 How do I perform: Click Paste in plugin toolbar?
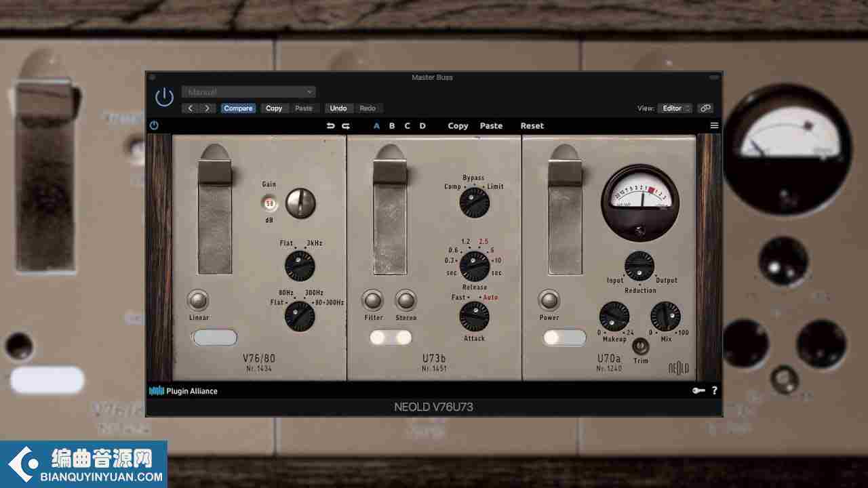click(x=492, y=126)
